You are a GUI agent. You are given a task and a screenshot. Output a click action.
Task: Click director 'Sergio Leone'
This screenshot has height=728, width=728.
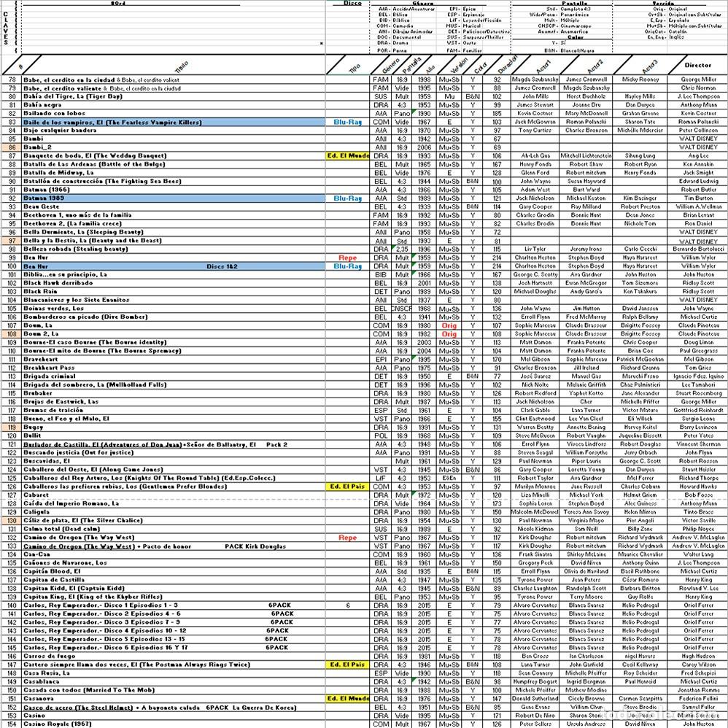pyautogui.click(x=698, y=418)
